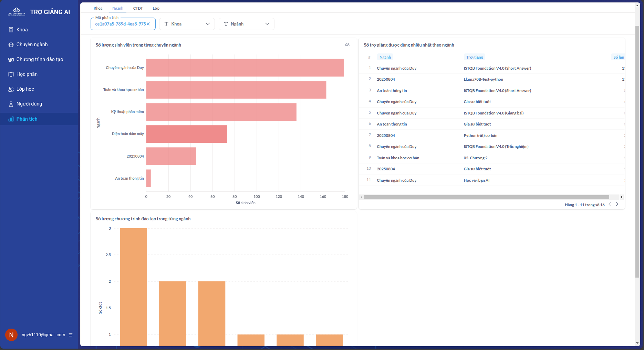Viewport: 644px width, 350px height.
Task: Go to next page of table
Action: pos(617,204)
